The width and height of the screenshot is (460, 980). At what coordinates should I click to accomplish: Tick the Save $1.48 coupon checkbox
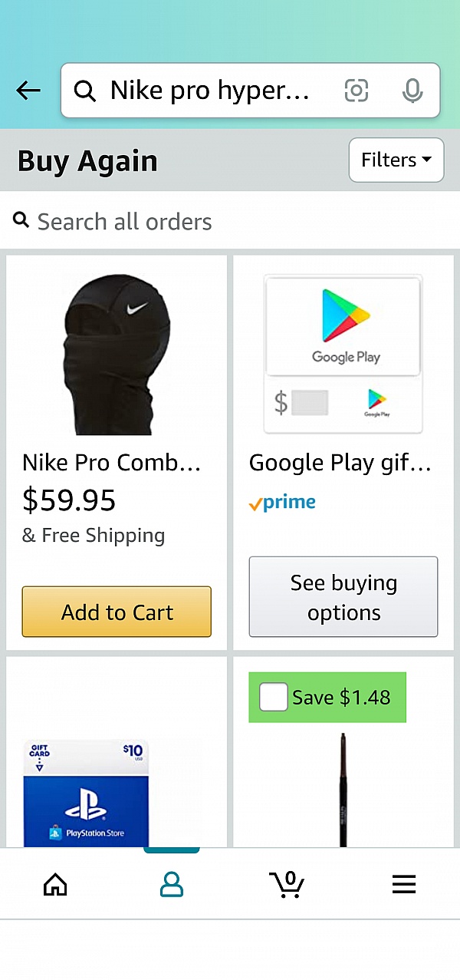pos(274,697)
